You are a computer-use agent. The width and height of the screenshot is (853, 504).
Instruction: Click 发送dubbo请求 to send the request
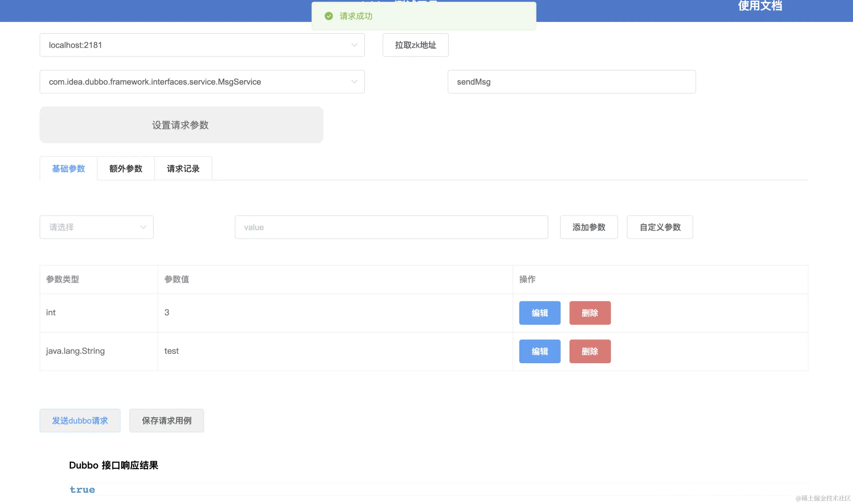click(x=80, y=421)
